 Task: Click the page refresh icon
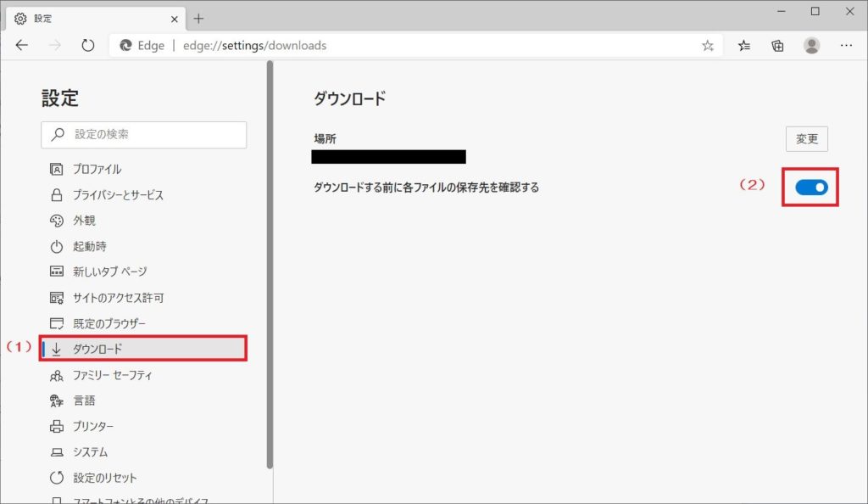87,46
